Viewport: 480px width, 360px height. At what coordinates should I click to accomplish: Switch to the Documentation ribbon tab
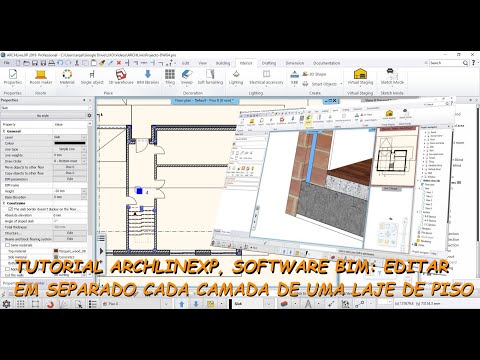coord(326,63)
